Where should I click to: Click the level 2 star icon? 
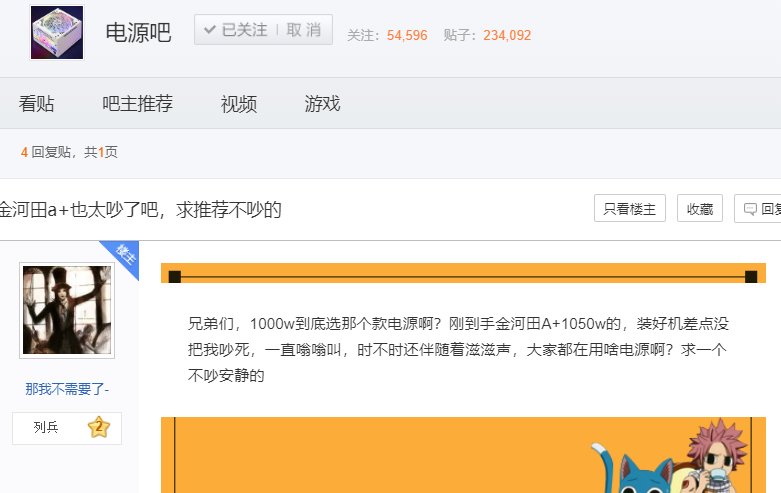[x=99, y=427]
